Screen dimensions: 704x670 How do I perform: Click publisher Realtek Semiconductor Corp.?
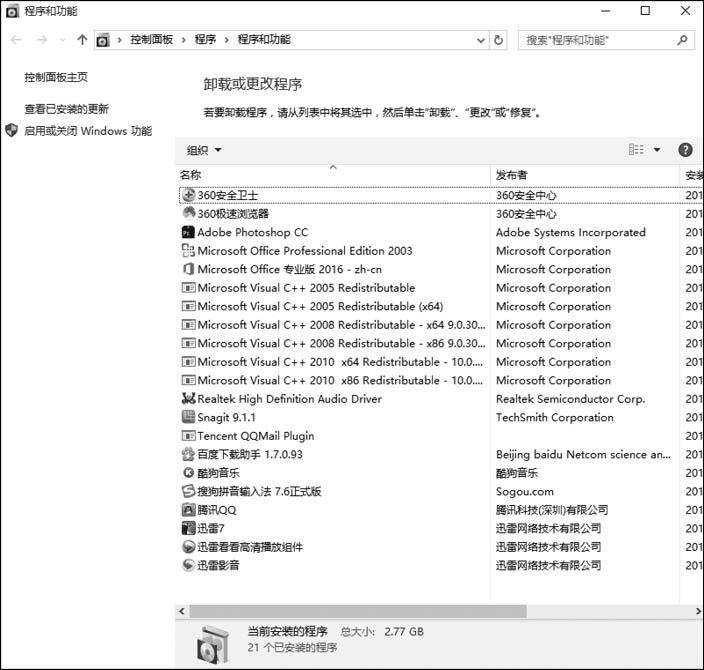coord(571,399)
